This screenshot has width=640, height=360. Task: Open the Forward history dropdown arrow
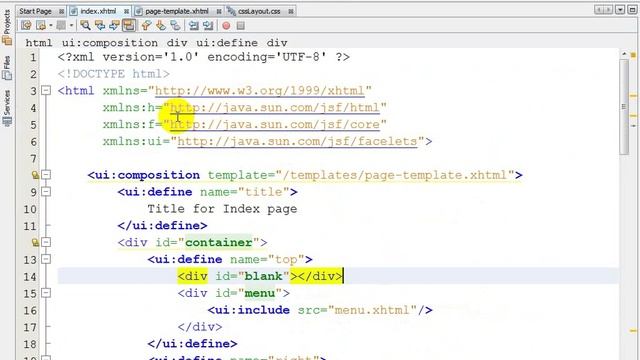71,26
